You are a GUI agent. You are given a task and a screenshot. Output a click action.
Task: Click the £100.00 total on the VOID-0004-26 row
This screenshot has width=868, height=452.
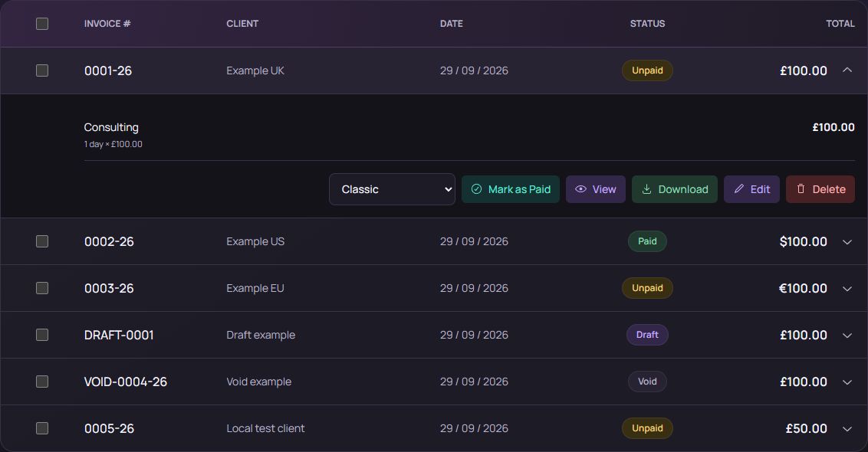click(804, 382)
